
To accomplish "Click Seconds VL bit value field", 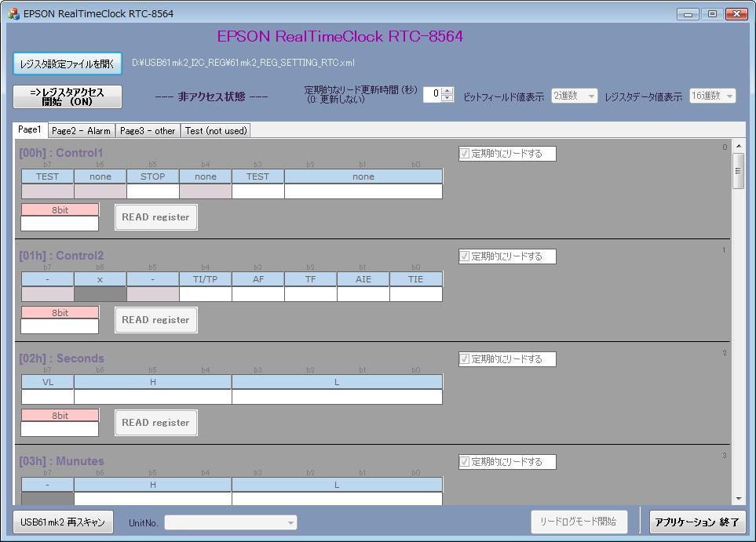I will 47,397.
